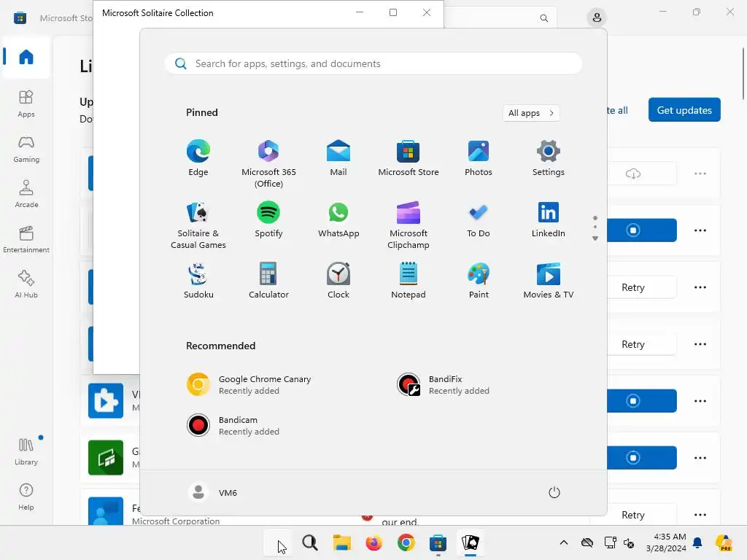
Task: Launch WhatsApp from Start menu
Action: (x=338, y=219)
